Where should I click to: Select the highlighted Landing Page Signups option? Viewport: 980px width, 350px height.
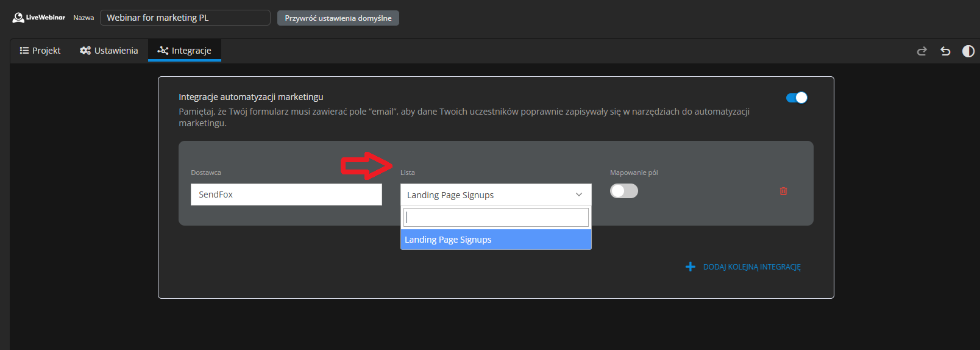click(x=495, y=240)
